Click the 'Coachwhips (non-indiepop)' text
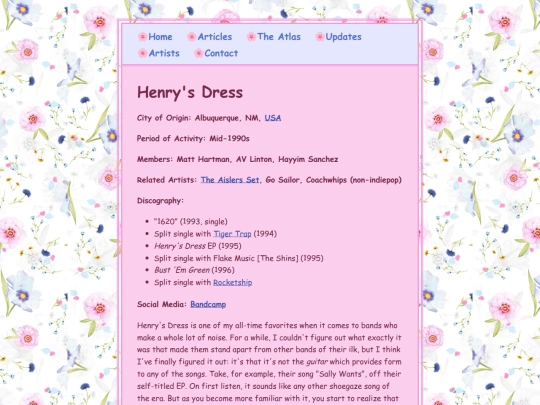 tap(354, 180)
